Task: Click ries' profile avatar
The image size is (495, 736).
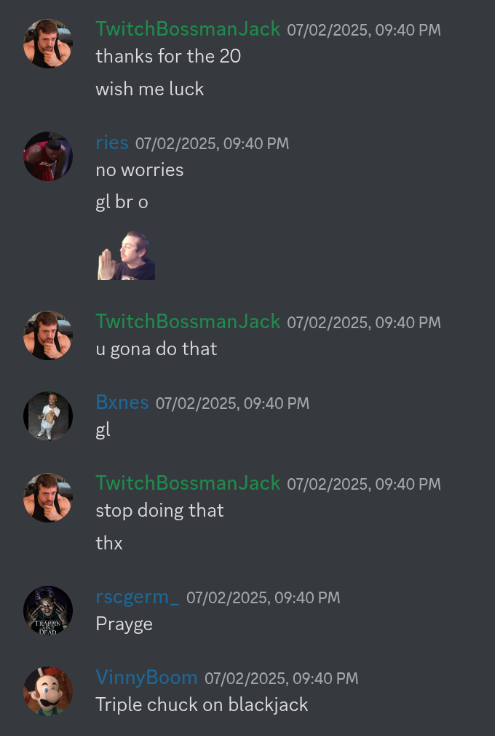Action: pyautogui.click(x=48, y=156)
